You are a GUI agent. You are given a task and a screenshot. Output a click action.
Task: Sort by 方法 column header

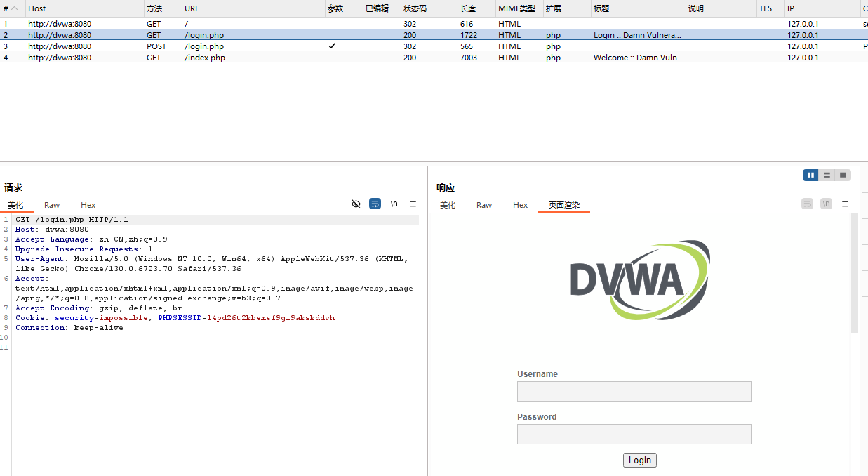point(163,8)
